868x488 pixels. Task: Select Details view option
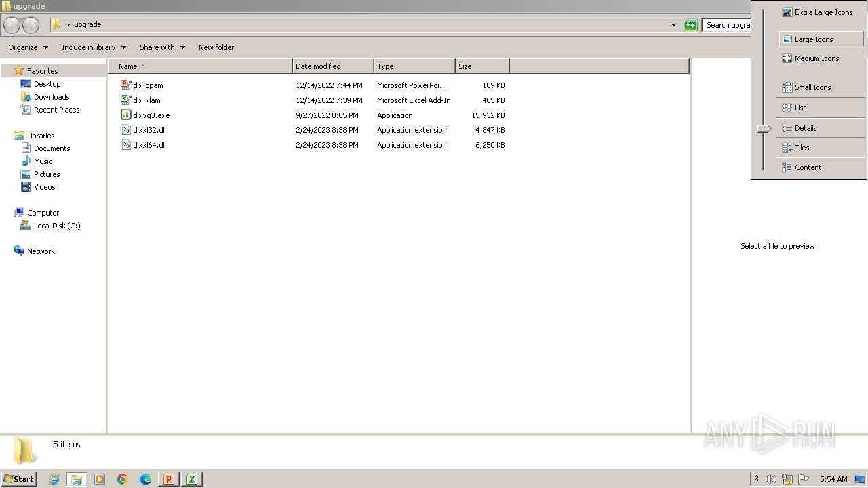[x=821, y=128]
